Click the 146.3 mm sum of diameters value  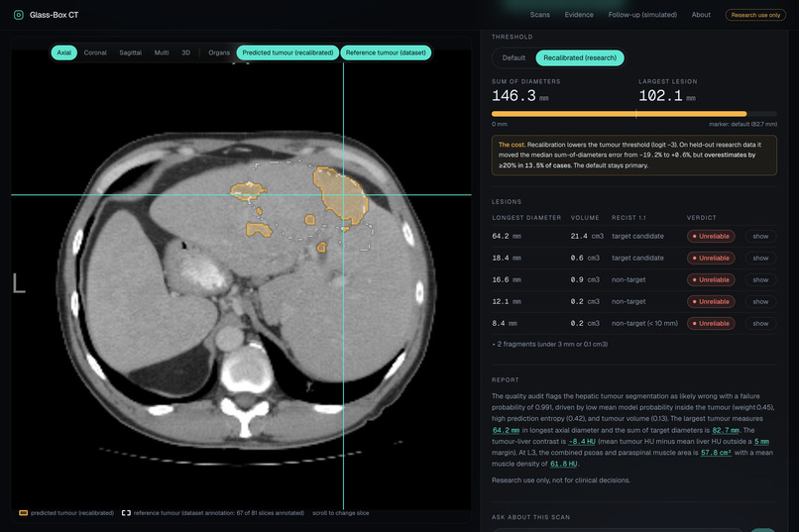pyautogui.click(x=519, y=96)
